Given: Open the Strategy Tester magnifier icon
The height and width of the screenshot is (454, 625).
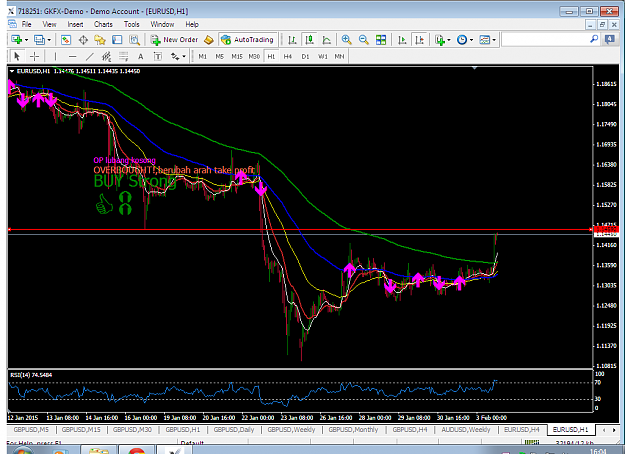Looking at the screenshot, I should tap(134, 39).
